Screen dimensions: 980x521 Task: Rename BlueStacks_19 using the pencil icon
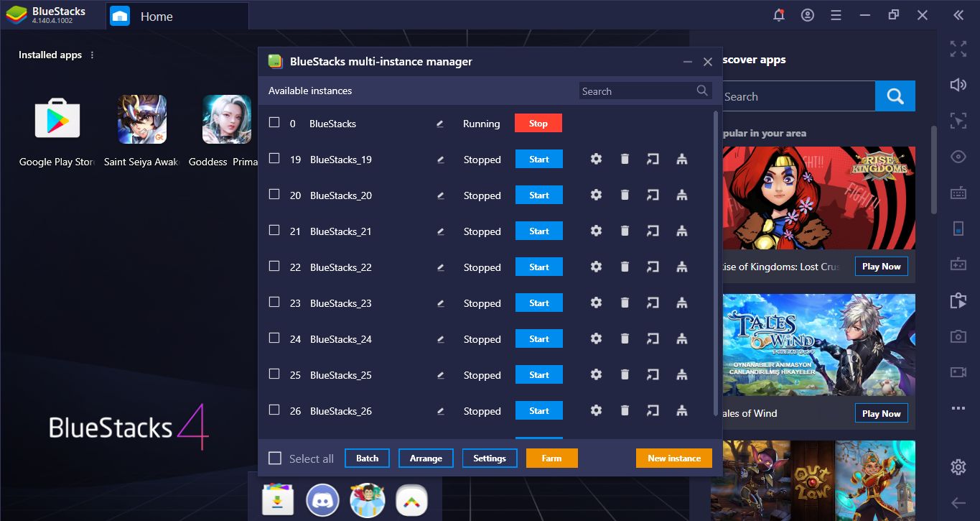click(440, 160)
